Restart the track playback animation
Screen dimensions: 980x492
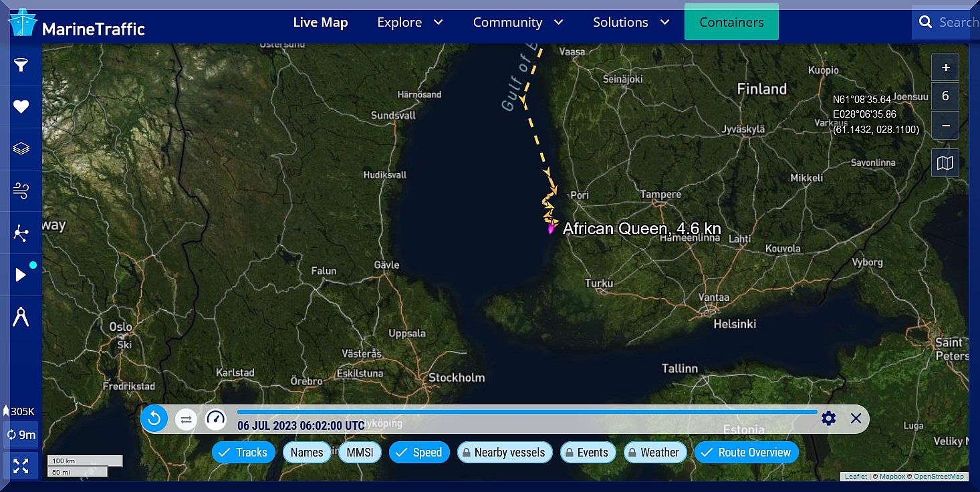154,418
